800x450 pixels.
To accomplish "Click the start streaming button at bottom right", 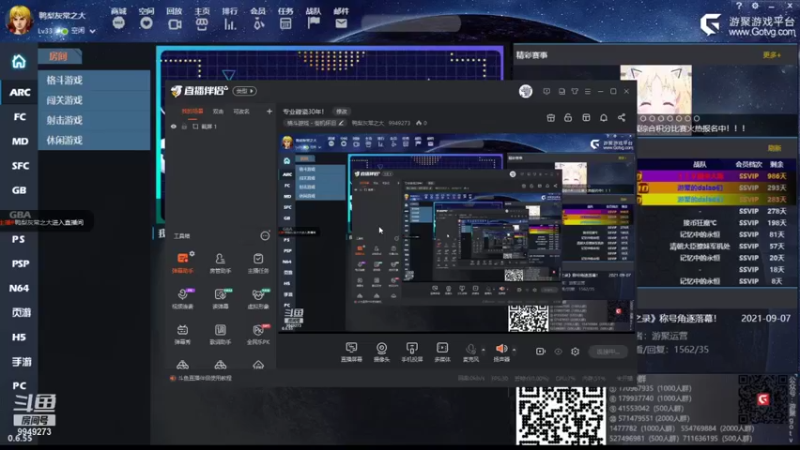I will [608, 352].
